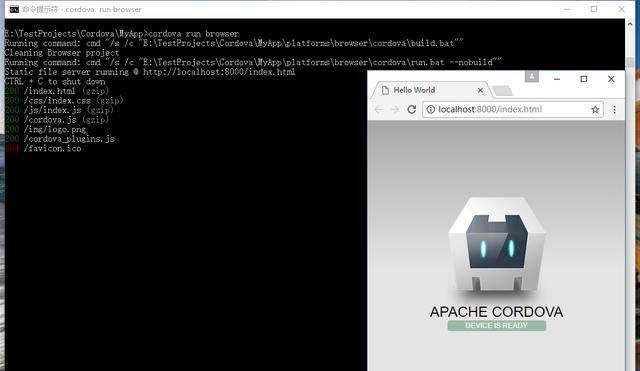
Task: Click the browser forward arrow
Action: coord(395,109)
